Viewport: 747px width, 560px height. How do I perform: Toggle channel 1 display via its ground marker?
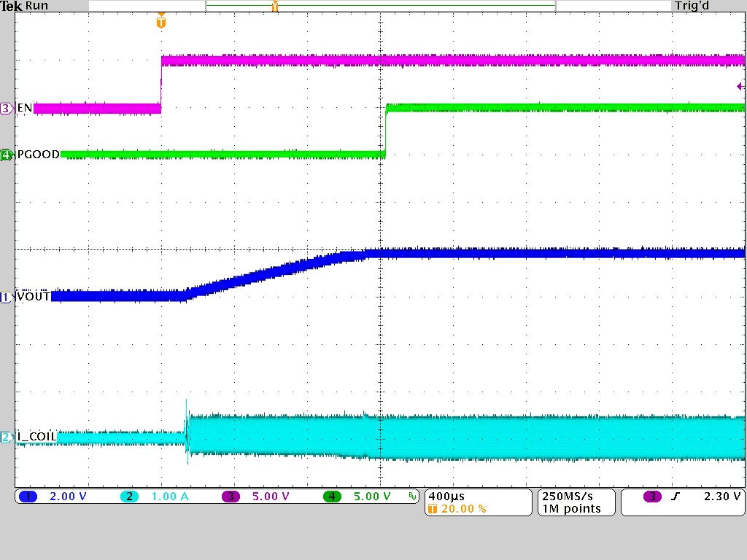(7, 296)
